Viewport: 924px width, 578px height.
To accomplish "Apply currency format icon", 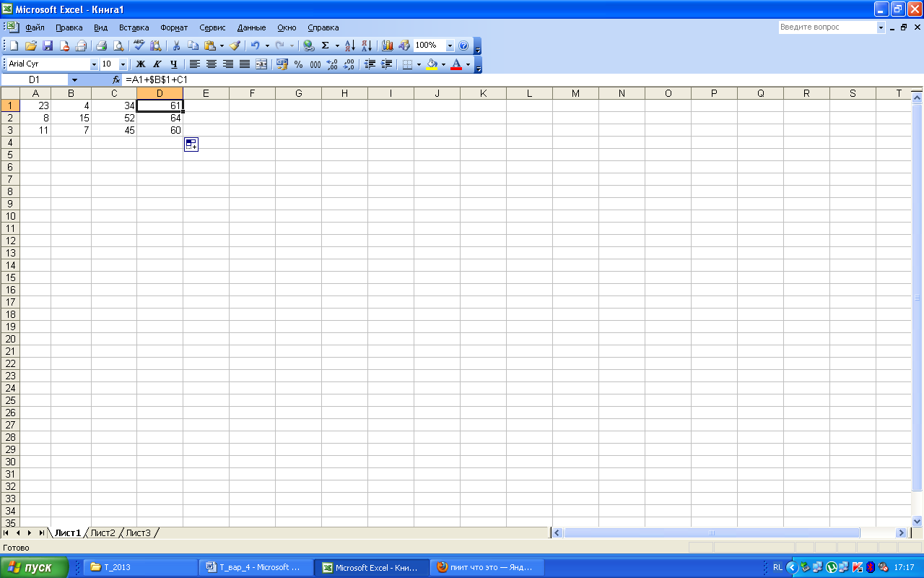I will 282,64.
